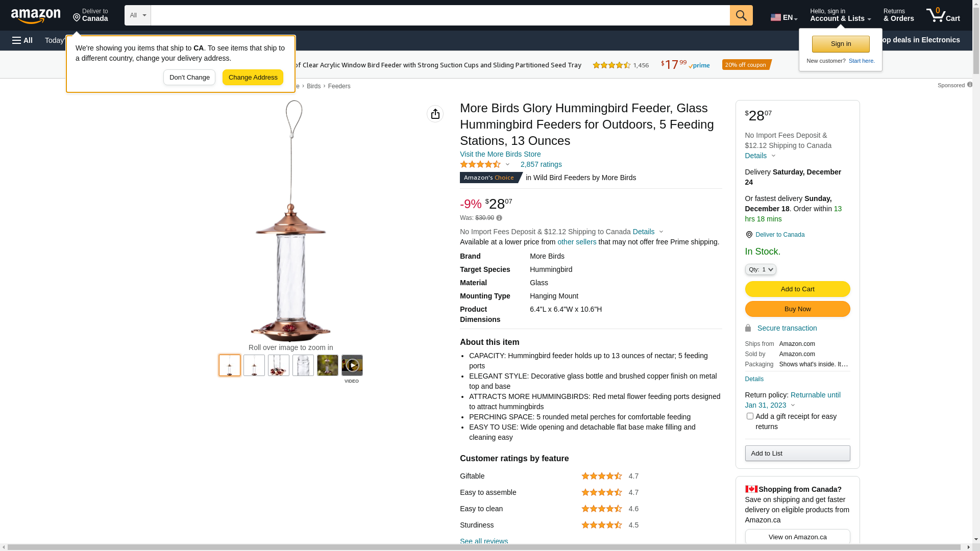Click the price history info icon
This screenshot has height=551, width=980.
pos(499,218)
